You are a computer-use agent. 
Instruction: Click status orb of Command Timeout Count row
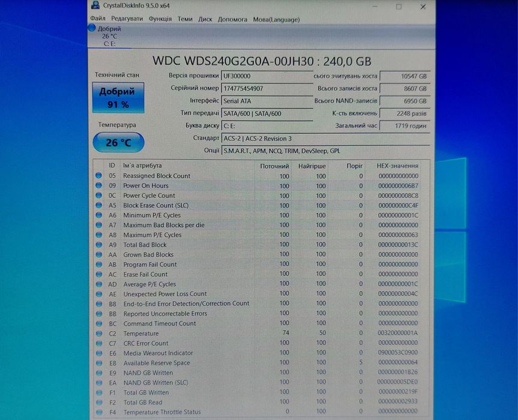point(98,323)
